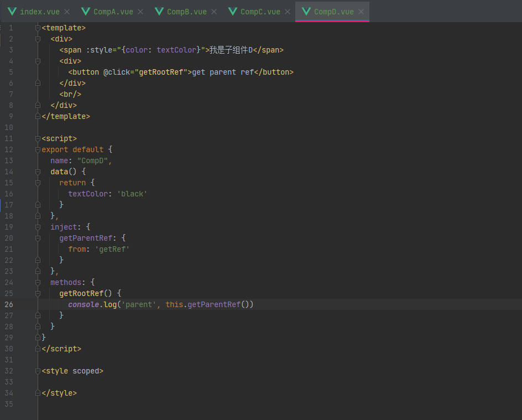Close the CompC.vue tab

coord(288,12)
